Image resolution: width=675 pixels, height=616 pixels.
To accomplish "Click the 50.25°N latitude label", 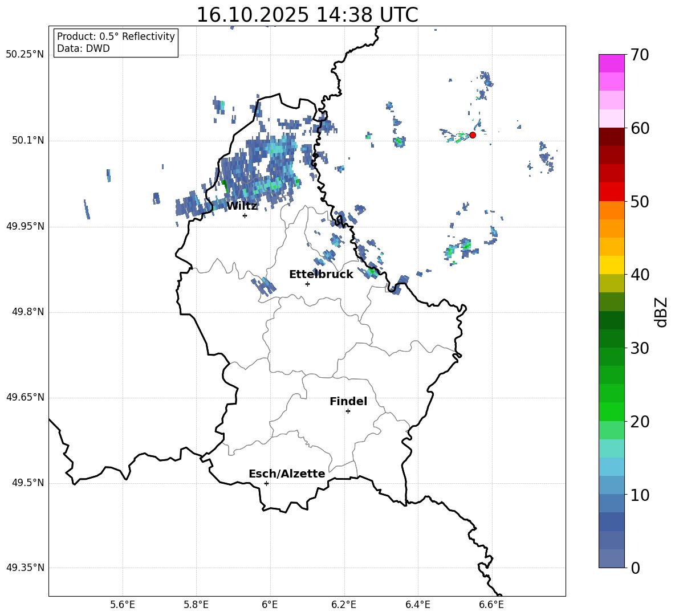I will [x=26, y=55].
